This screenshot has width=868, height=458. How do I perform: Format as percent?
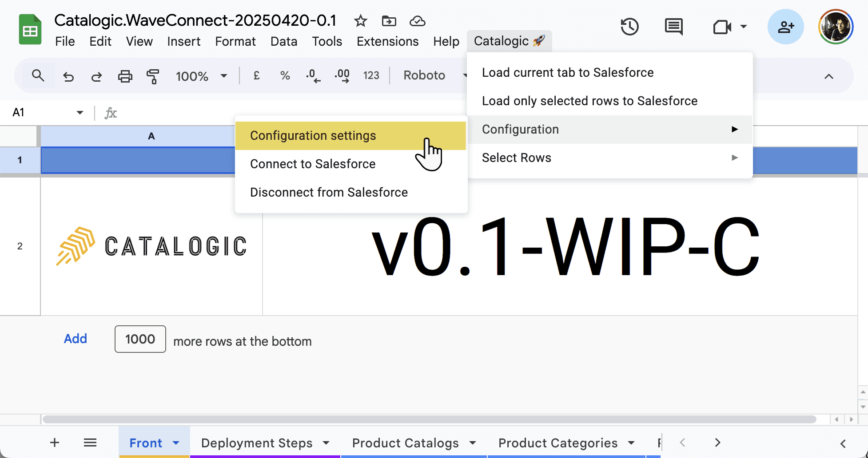[x=285, y=75]
